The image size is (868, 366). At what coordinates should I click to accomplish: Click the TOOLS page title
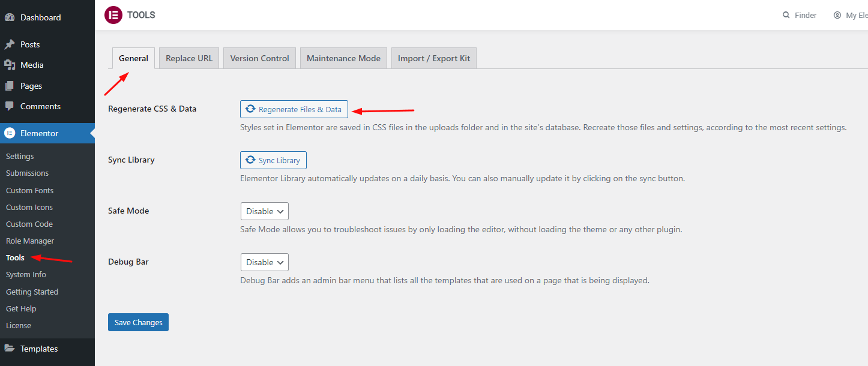point(141,15)
